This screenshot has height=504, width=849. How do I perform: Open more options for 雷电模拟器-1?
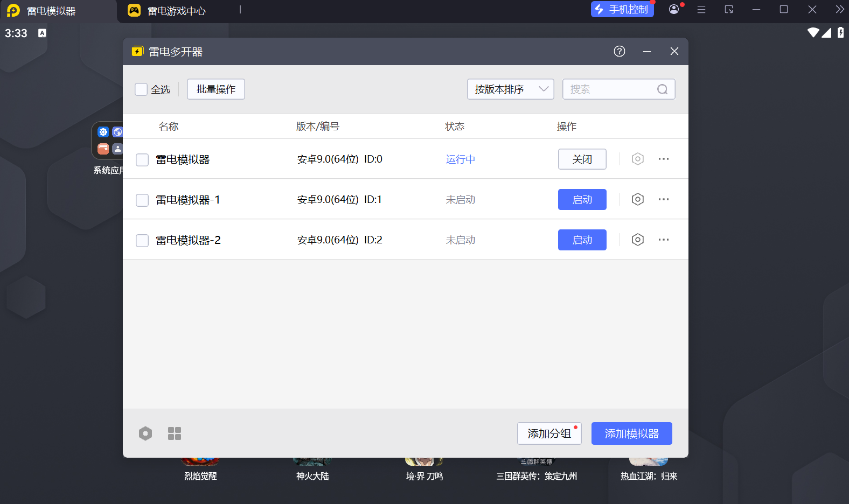(663, 199)
